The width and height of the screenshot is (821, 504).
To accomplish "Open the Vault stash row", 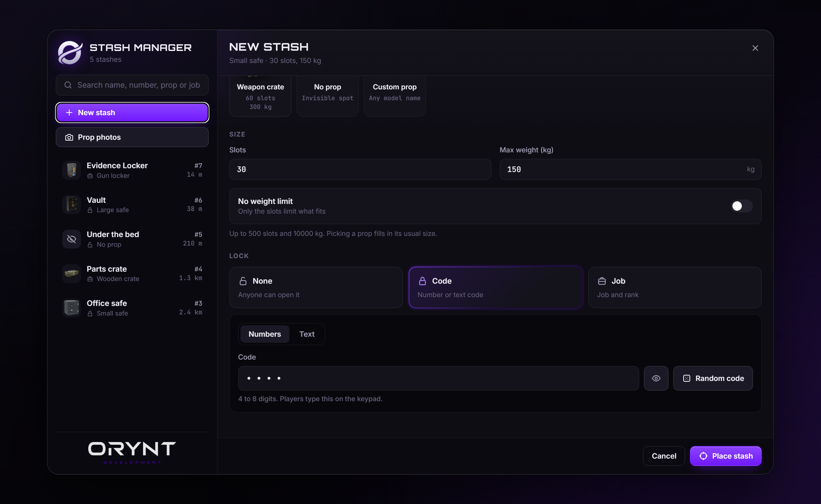I will point(132,204).
